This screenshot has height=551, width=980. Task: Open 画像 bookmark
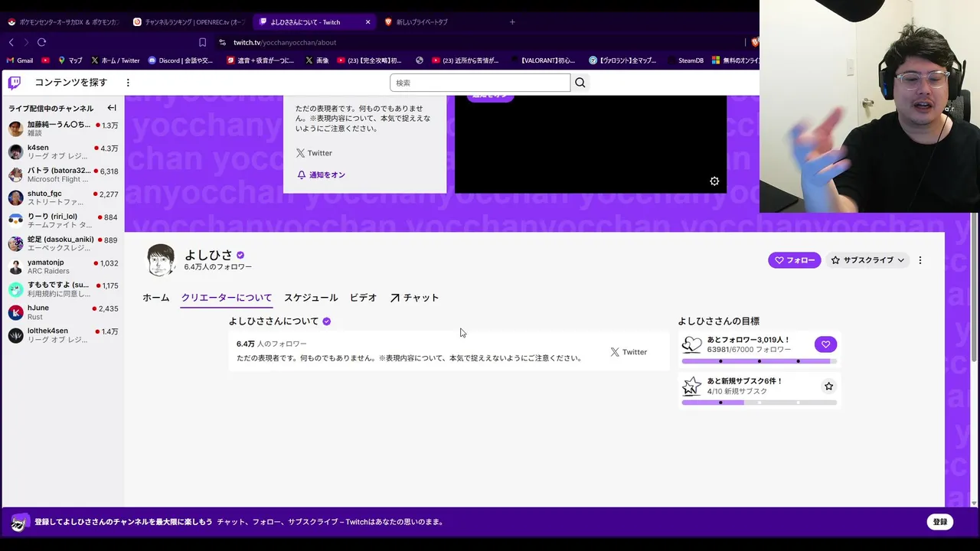pos(317,60)
